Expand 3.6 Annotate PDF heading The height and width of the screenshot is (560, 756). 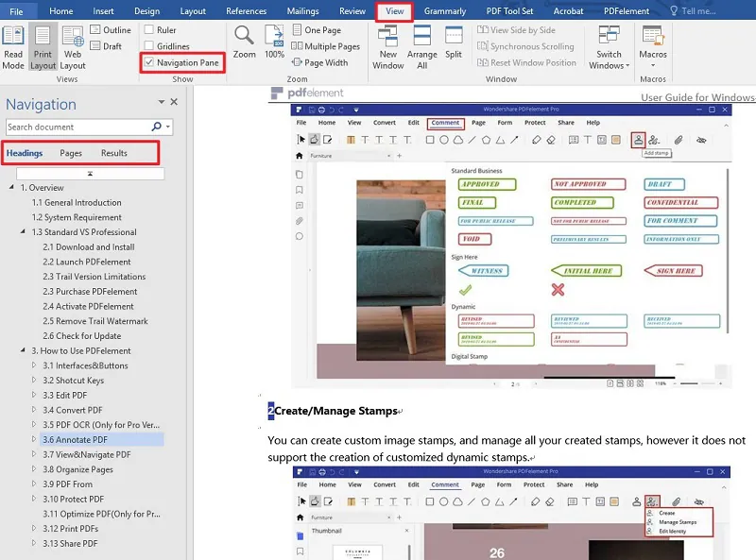tap(34, 439)
